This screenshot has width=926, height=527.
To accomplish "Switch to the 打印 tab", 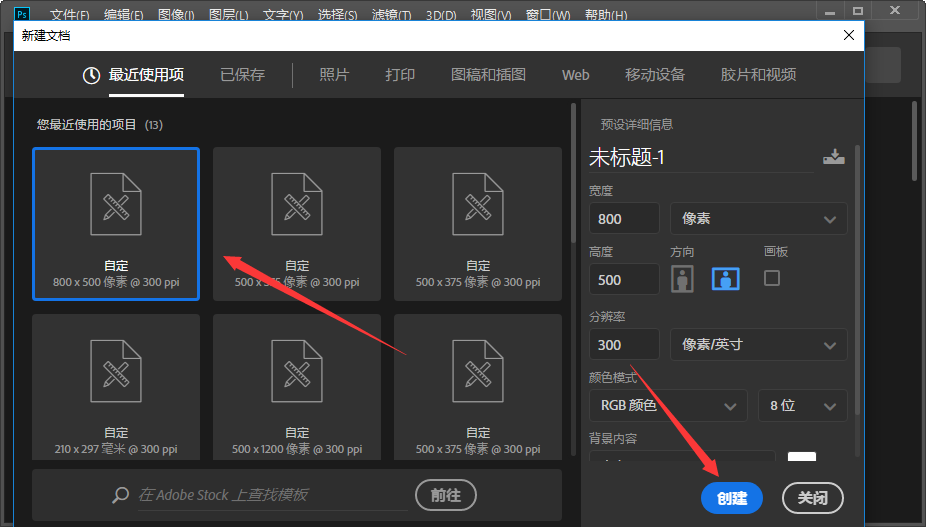I will point(400,75).
